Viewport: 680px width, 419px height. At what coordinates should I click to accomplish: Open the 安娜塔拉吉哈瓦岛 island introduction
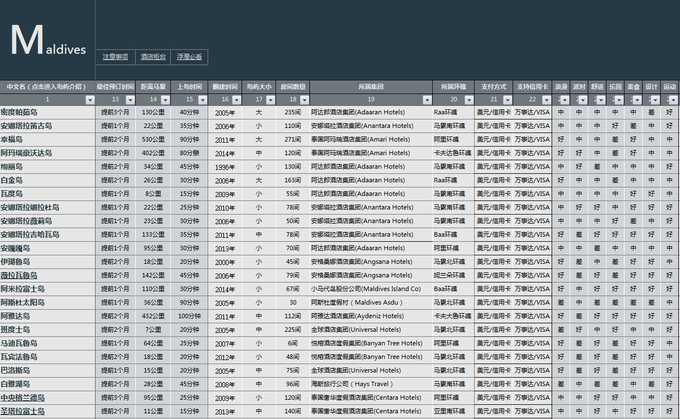[x=30, y=235]
